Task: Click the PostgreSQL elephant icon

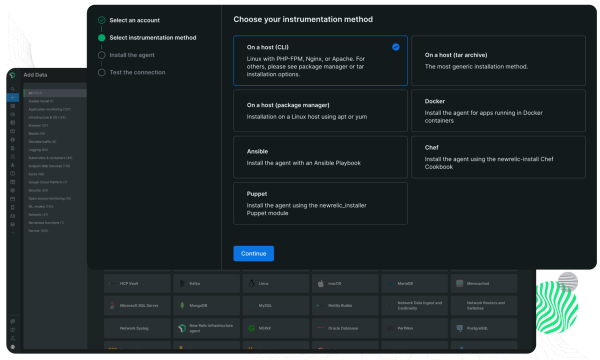Action: (460, 328)
